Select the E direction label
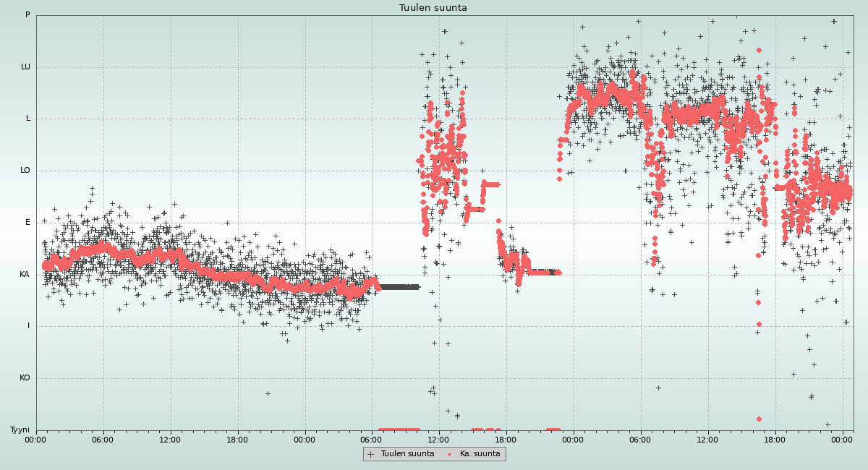Image resolution: width=868 pixels, height=470 pixels. click(28, 223)
